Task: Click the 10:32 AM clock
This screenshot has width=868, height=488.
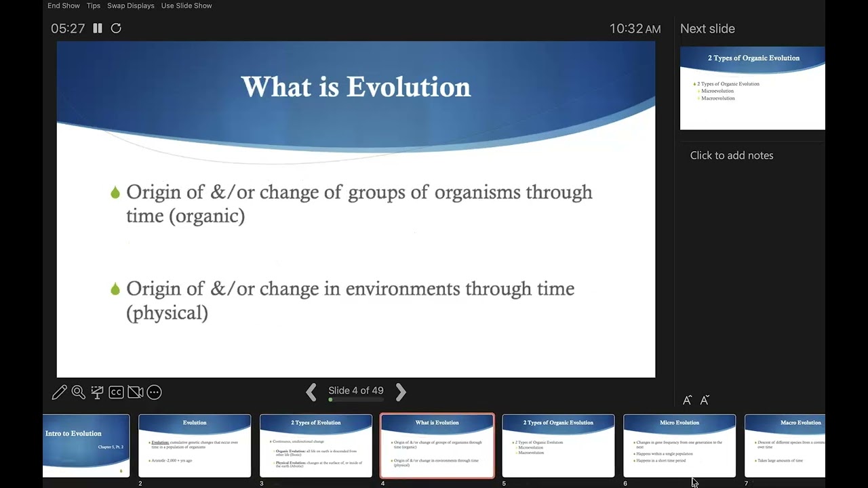Action: click(635, 28)
